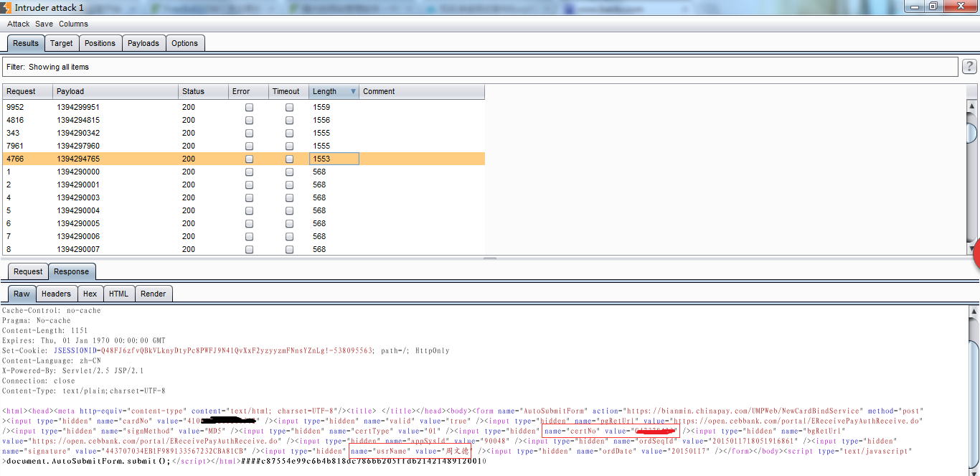Select payload 1394297960 row

[x=244, y=146]
